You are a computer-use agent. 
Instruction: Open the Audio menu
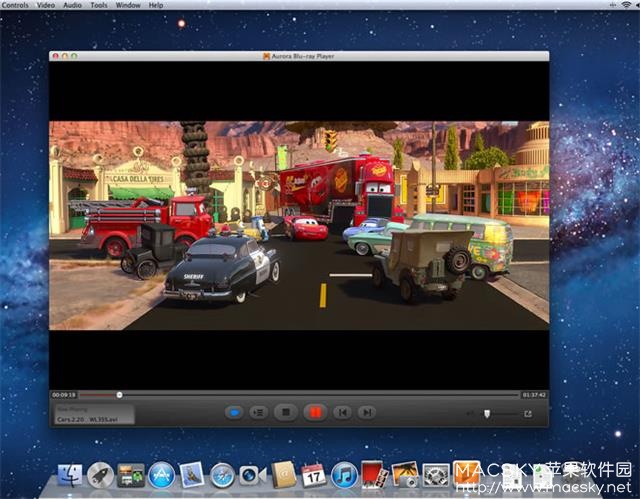pyautogui.click(x=72, y=5)
